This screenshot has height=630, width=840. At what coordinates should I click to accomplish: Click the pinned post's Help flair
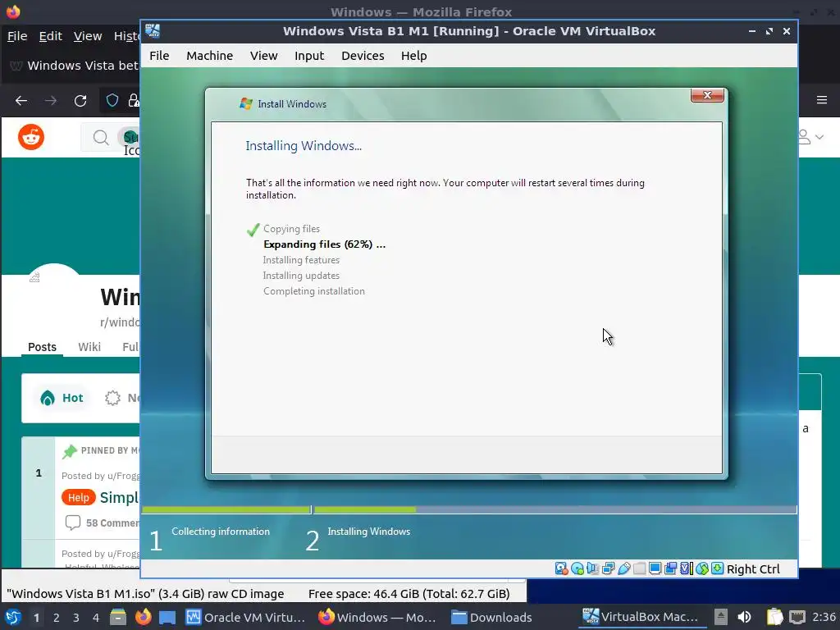tap(78, 498)
